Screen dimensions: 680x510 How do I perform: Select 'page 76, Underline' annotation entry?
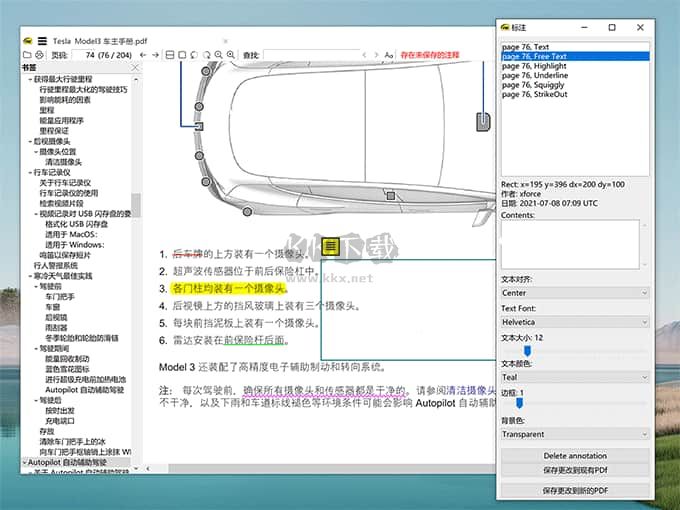point(575,75)
